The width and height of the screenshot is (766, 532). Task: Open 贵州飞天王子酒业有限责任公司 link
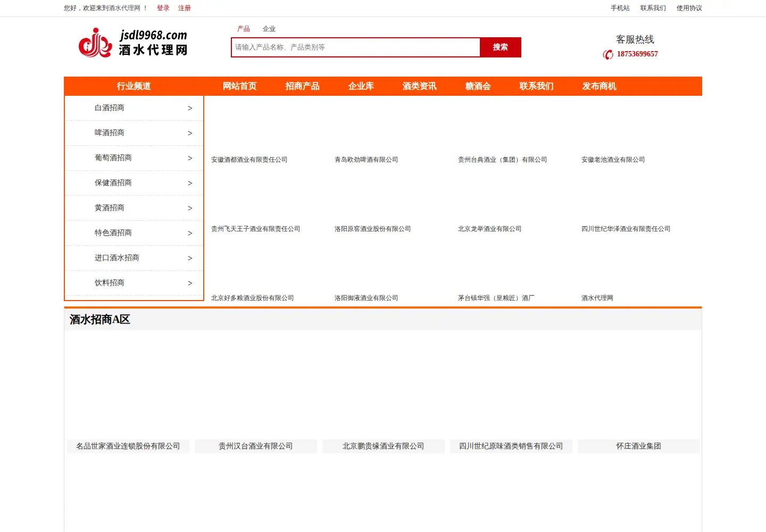(x=256, y=229)
